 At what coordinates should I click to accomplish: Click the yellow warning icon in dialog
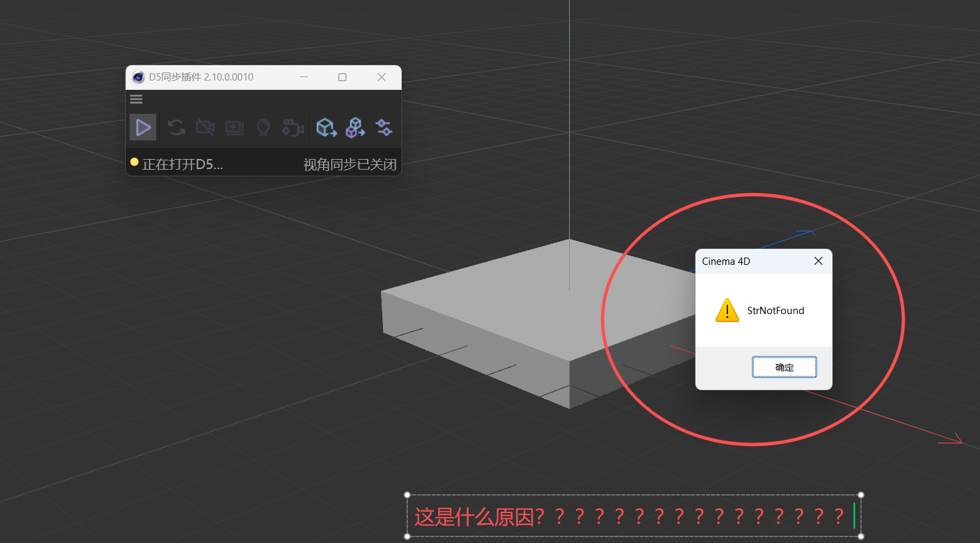tap(727, 311)
